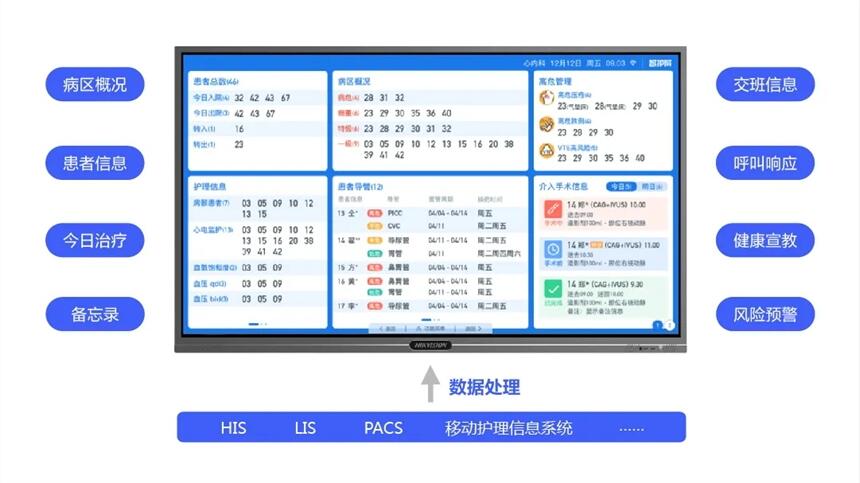
Task: Select the 病区概况 pill button
Action: click(95, 85)
